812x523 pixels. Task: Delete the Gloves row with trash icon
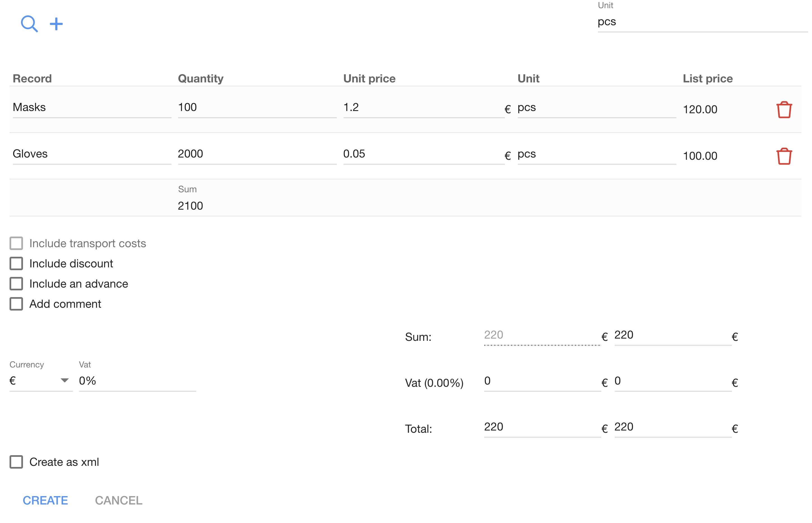783,156
